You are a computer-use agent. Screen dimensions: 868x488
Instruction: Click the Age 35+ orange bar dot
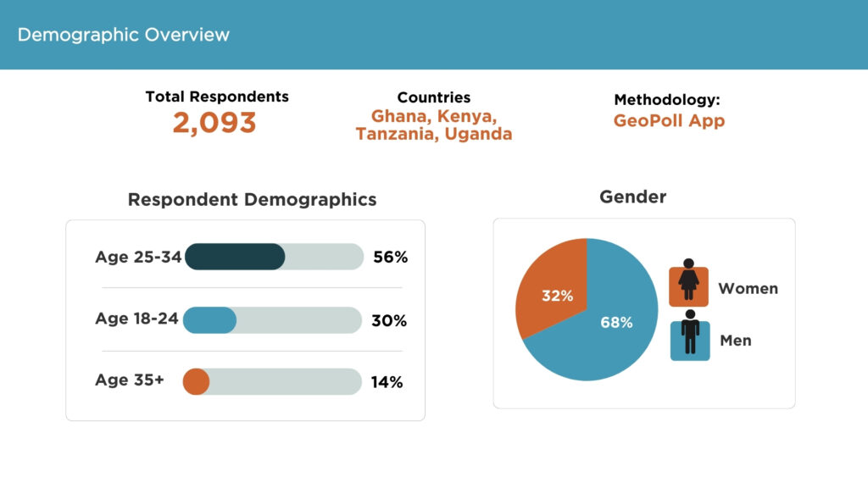pyautogui.click(x=196, y=381)
